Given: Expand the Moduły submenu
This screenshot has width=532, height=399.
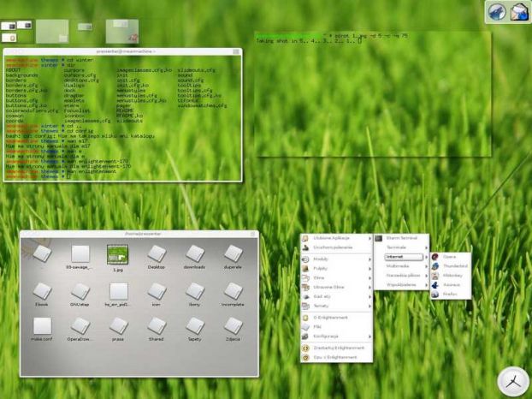Looking at the screenshot, I should click(337, 259).
